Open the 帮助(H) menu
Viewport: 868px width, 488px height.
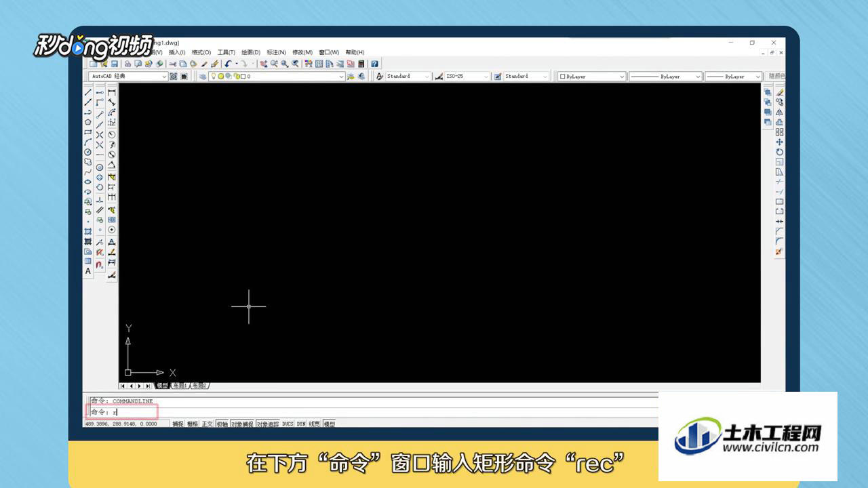tap(355, 52)
